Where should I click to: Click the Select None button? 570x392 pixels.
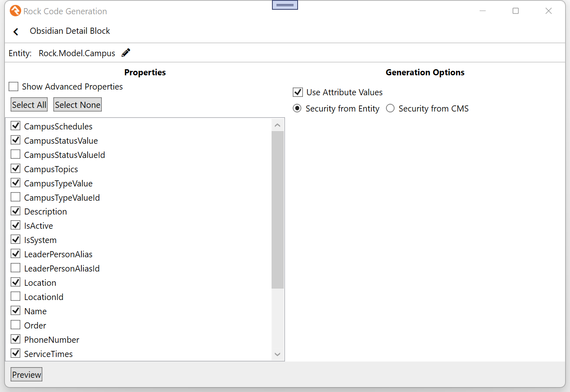click(77, 105)
